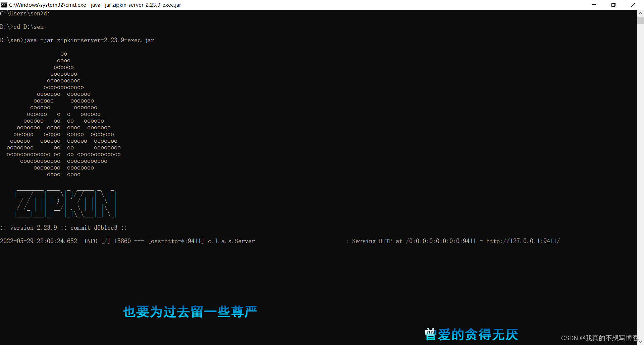Image resolution: width=644 pixels, height=345 pixels.
Task: Click the '[oss-http-*:9411]' thread name
Action: tap(176, 241)
